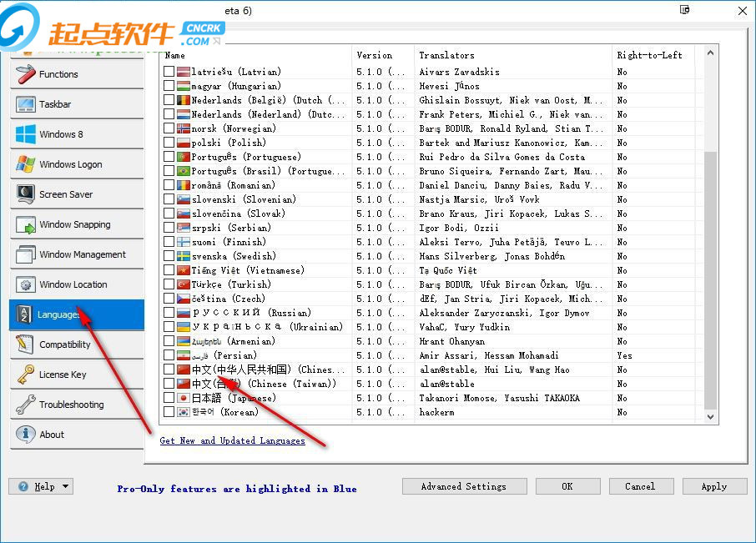Viewport: 756px width, 543px height.
Task: Open the Screen Saver icon
Action: tap(25, 194)
